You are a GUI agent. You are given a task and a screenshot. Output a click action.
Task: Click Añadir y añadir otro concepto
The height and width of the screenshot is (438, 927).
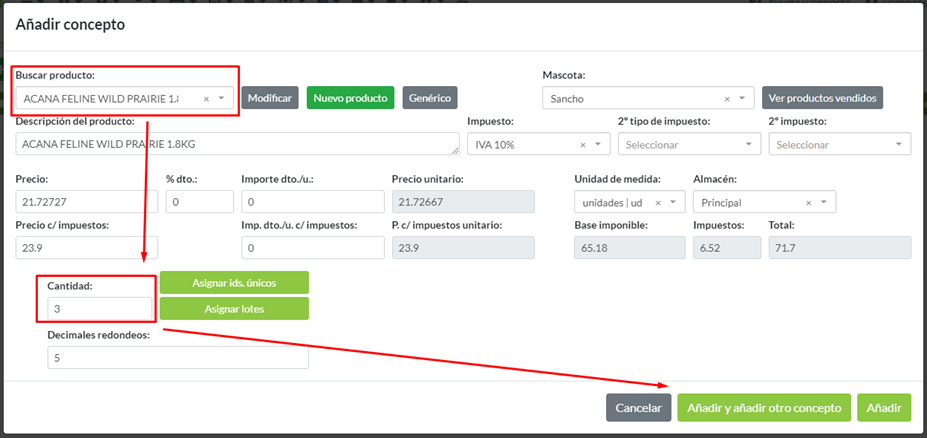tap(764, 408)
